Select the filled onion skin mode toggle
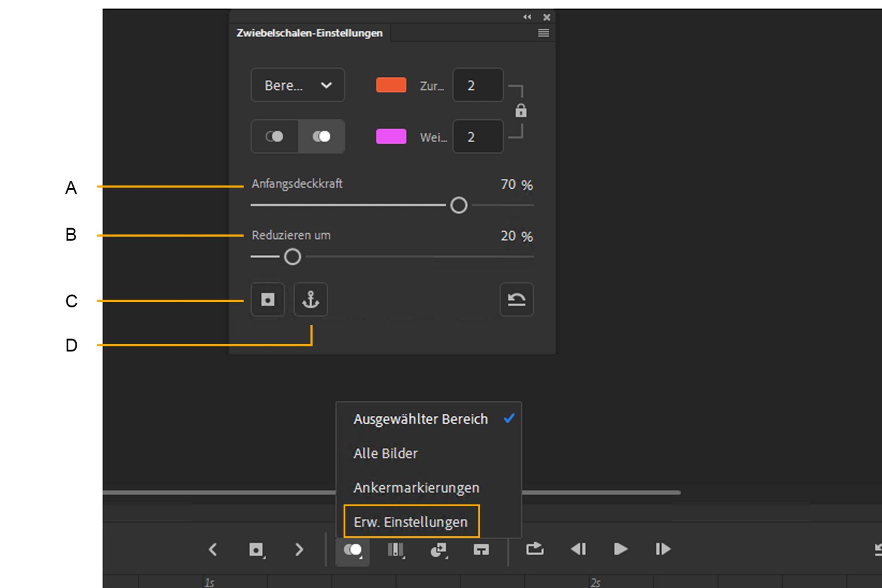The height and width of the screenshot is (588, 882). click(322, 136)
